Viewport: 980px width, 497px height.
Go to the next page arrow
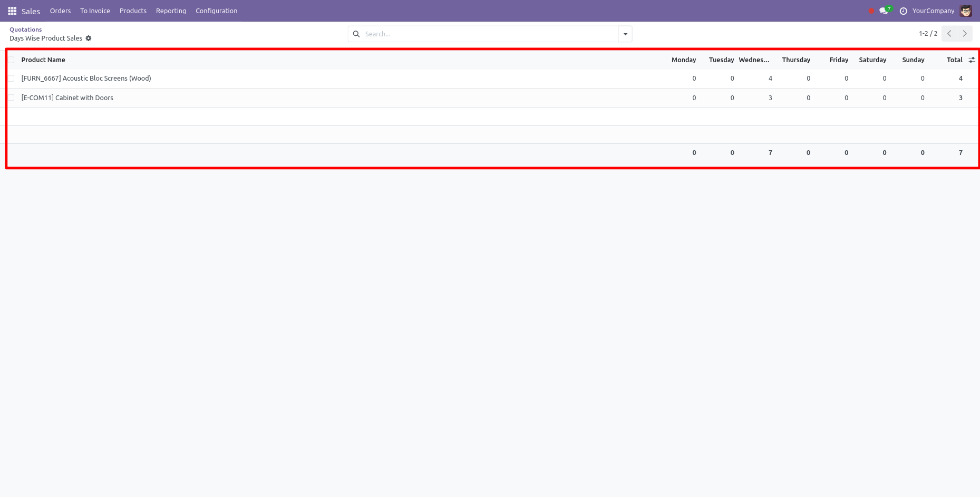click(965, 34)
